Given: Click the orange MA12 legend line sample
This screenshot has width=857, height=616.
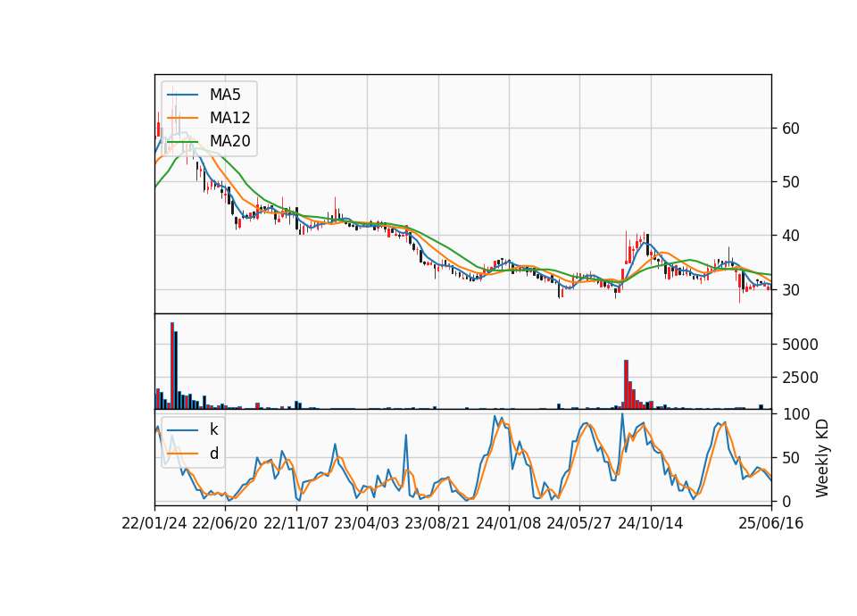Looking at the screenshot, I should [x=182, y=118].
